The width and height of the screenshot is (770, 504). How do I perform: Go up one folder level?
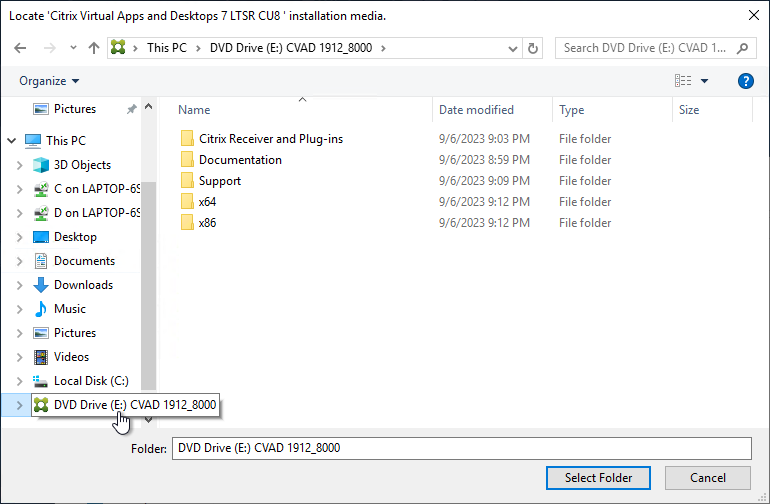94,48
